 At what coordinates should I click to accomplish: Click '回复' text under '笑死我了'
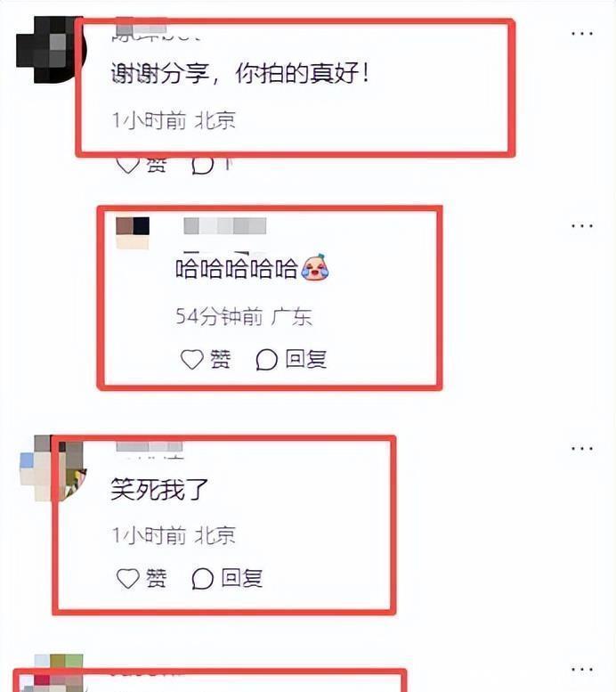(x=242, y=578)
